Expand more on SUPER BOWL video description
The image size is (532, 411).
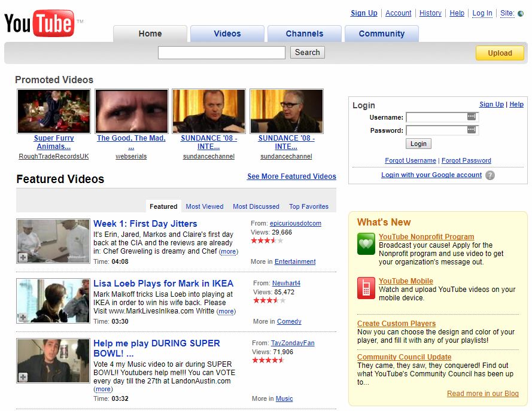coord(103,389)
